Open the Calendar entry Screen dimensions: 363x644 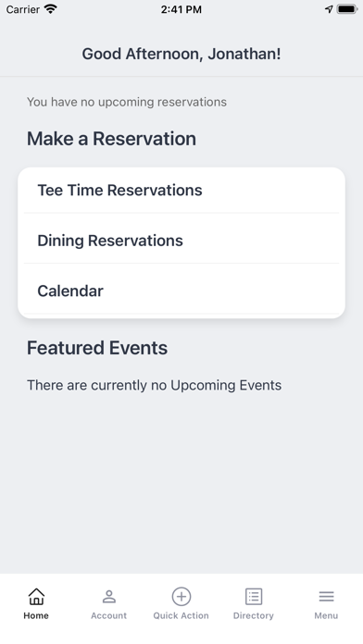point(181,291)
